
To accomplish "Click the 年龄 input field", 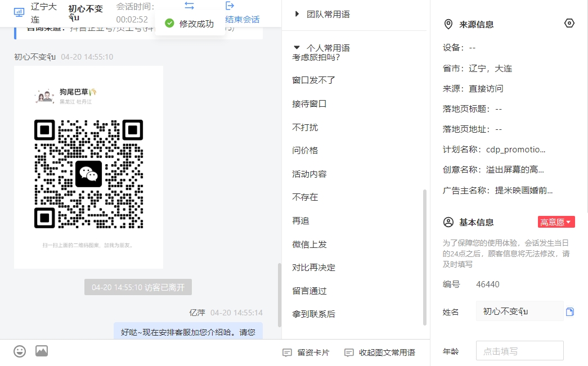I will coord(520,351).
